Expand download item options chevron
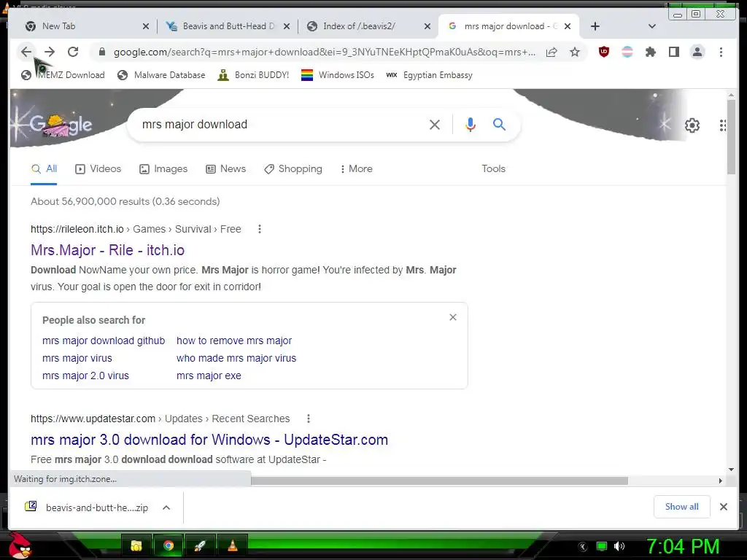This screenshot has width=747, height=560. (166, 507)
